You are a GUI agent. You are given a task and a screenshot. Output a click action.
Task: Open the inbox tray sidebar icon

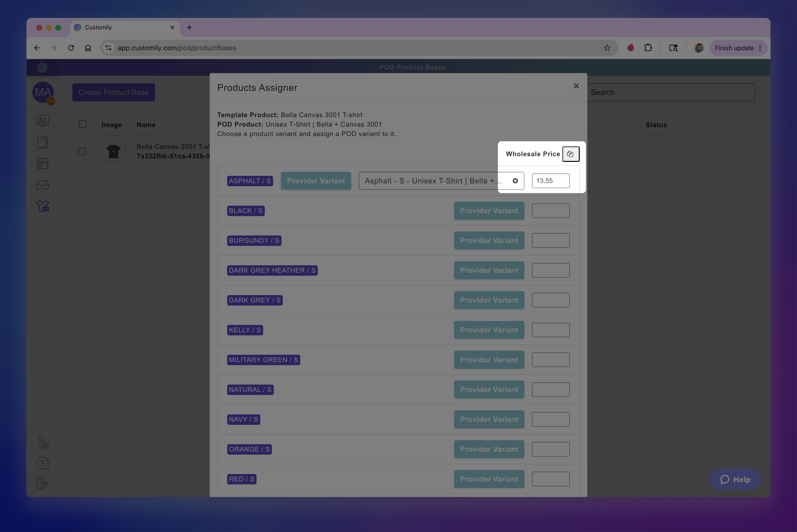(x=43, y=185)
